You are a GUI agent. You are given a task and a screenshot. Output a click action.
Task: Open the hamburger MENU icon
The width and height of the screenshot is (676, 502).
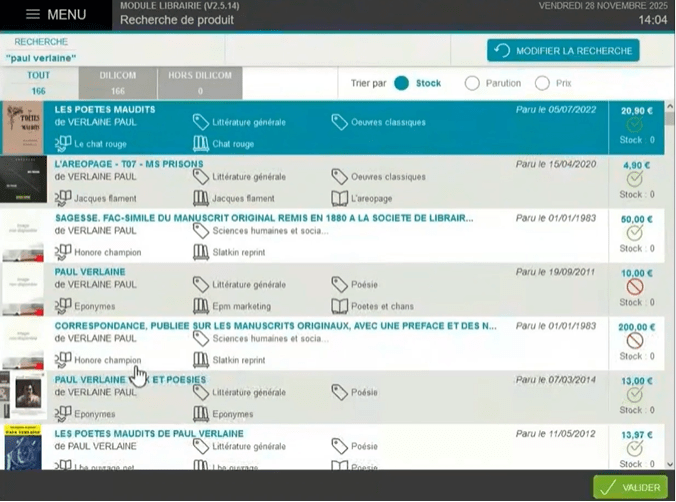point(33,15)
